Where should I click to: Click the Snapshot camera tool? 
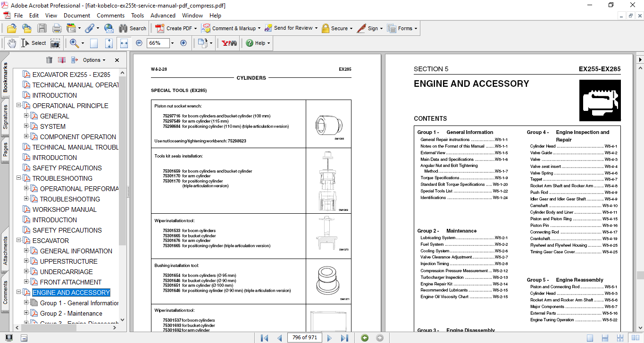[x=55, y=43]
